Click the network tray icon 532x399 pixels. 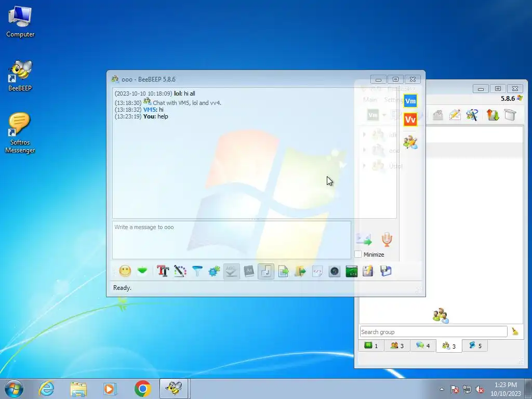pyautogui.click(x=467, y=389)
